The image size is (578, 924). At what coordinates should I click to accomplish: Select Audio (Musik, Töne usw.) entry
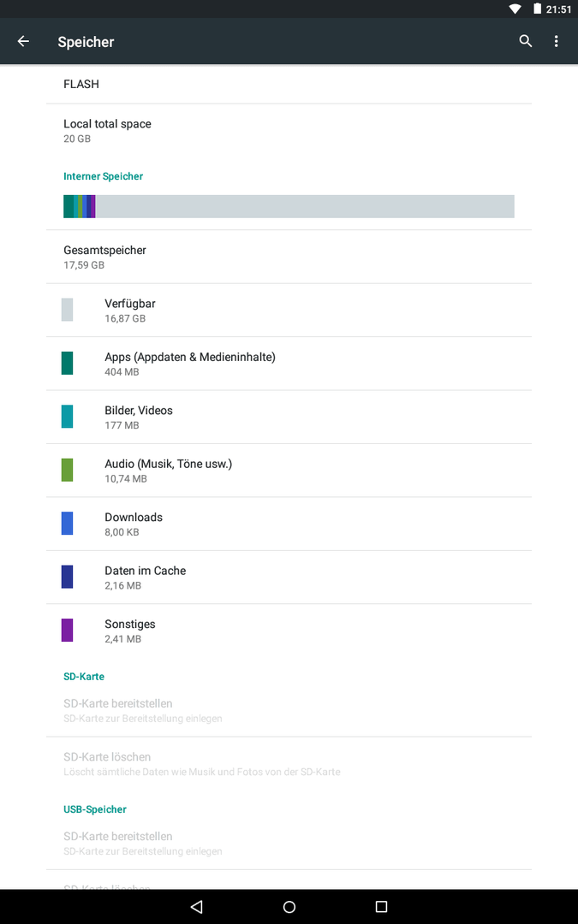[289, 471]
